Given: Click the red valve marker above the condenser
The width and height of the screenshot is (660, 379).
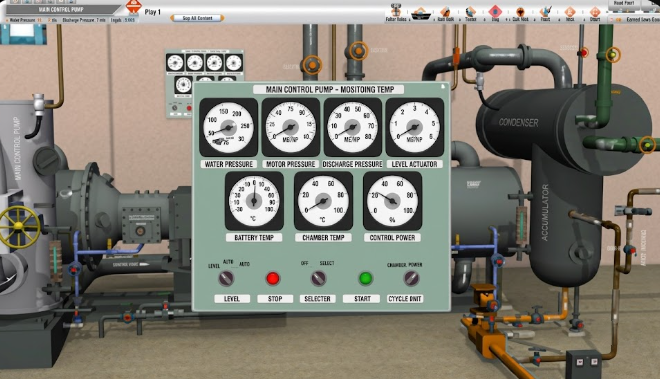Looking at the screenshot, I should [x=583, y=53].
